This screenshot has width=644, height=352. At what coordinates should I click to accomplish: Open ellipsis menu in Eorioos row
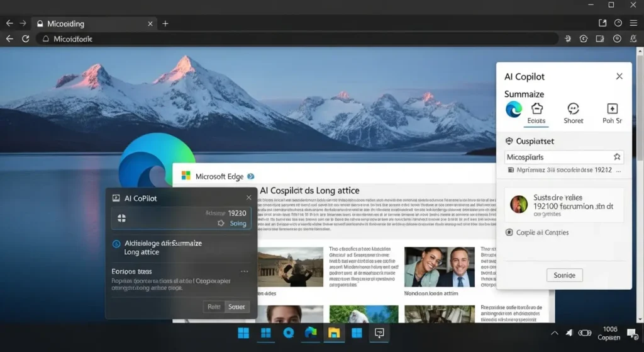(x=245, y=271)
